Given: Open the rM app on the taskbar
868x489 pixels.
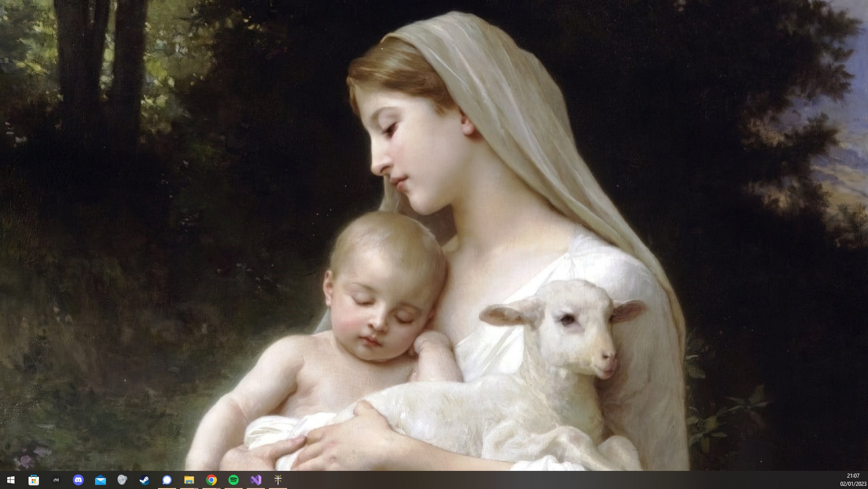Looking at the screenshot, I should (56, 480).
